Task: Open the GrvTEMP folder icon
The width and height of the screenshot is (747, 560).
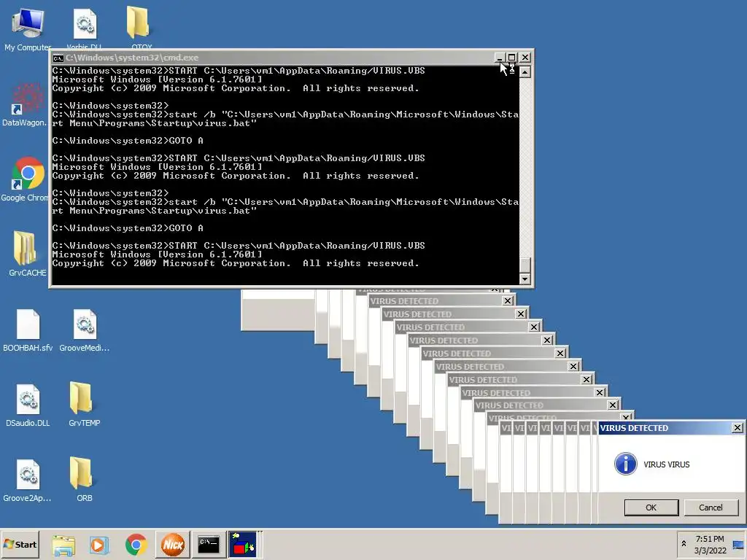Action: coord(84,404)
